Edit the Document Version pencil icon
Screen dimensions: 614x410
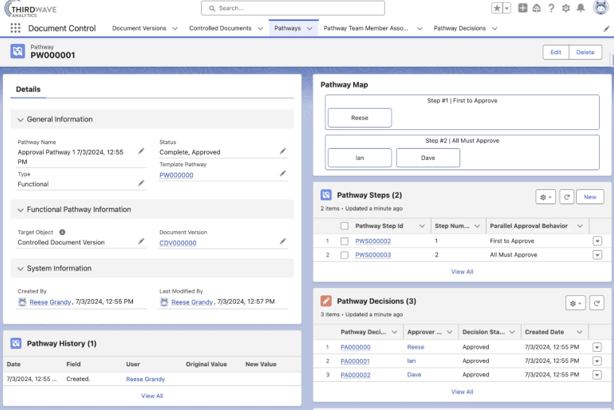pyautogui.click(x=283, y=241)
